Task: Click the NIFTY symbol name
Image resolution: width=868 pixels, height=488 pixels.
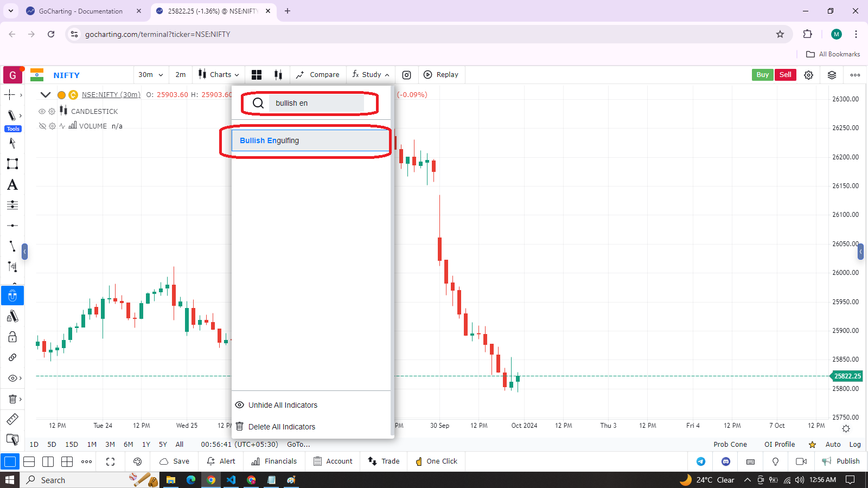Action: point(66,75)
